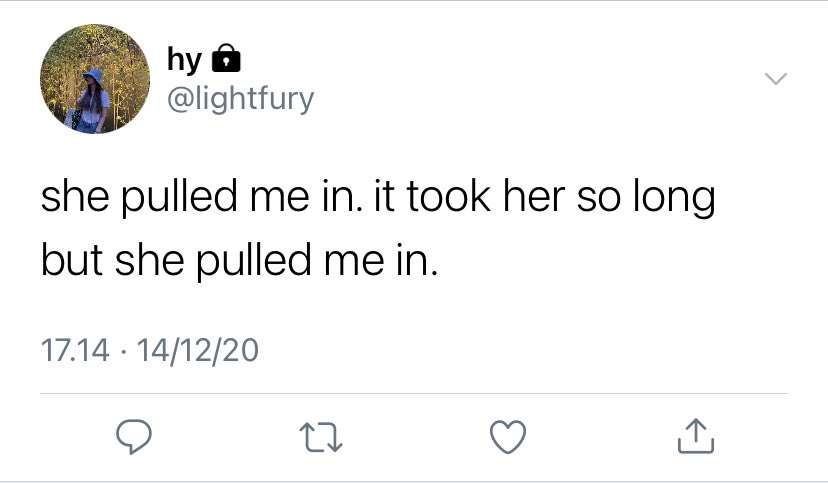828x483 pixels.
Task: Open the profile via display name hy
Action: click(x=184, y=60)
